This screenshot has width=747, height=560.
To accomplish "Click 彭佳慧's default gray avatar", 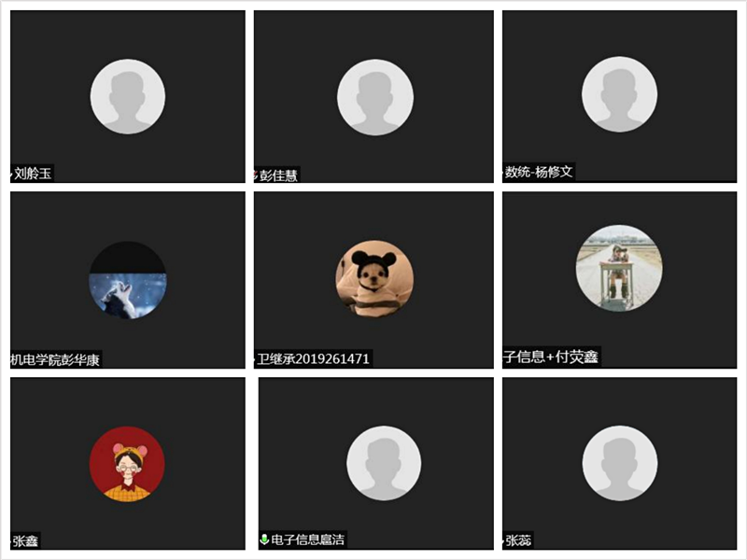I will point(375,97).
